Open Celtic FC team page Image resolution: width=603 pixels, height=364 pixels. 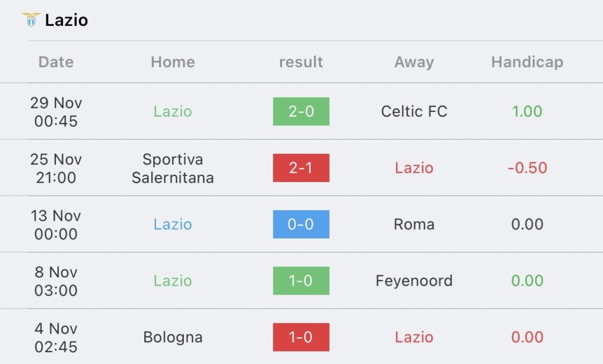(x=414, y=111)
